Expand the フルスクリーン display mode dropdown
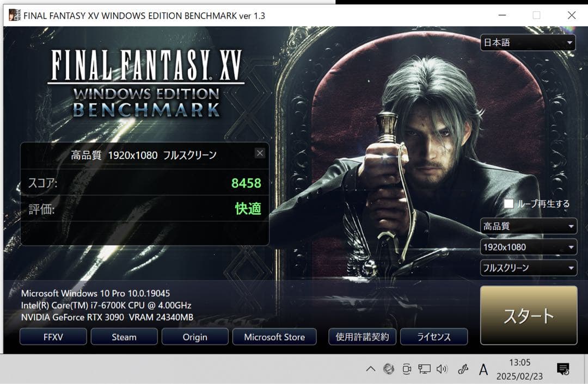588x384 pixels. 528,268
